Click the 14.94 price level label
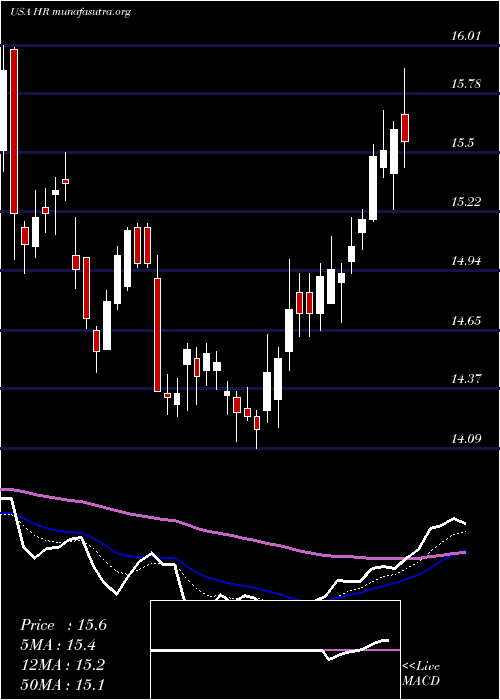This screenshot has height=700, width=500. coord(466,261)
